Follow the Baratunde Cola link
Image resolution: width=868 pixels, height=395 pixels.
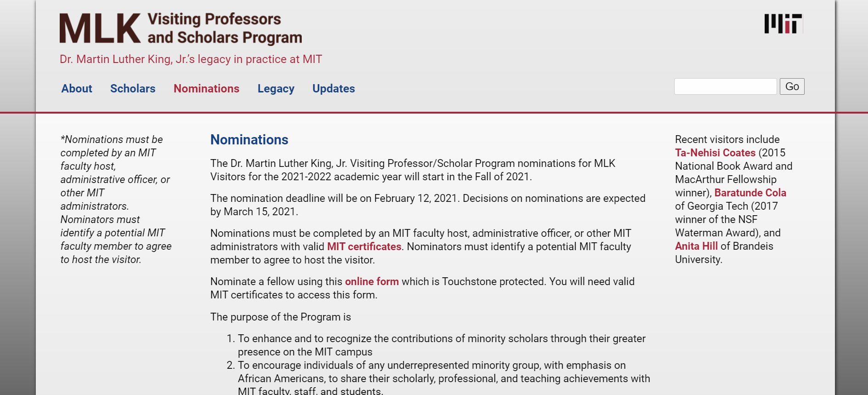tap(750, 193)
